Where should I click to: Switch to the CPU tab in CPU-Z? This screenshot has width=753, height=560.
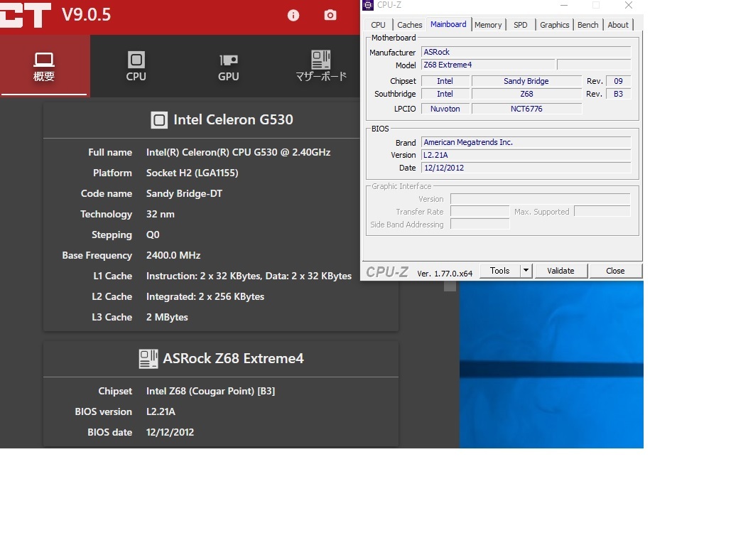pos(378,25)
